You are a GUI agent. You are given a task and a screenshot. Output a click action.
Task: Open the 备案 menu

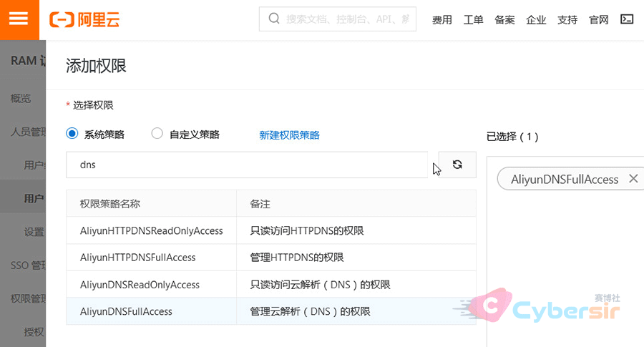point(504,20)
